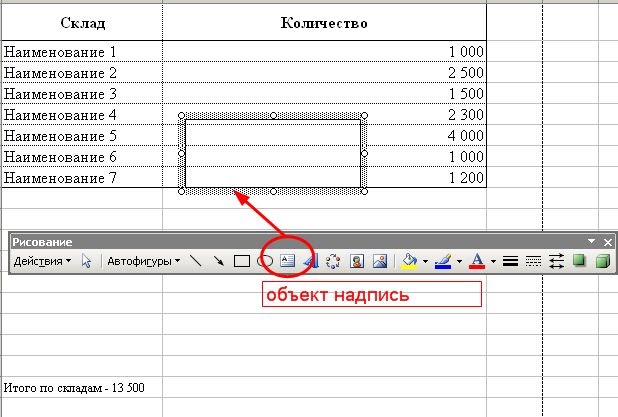The image size is (618, 417).
Task: Select the Line drawing tool
Action: [195, 261]
